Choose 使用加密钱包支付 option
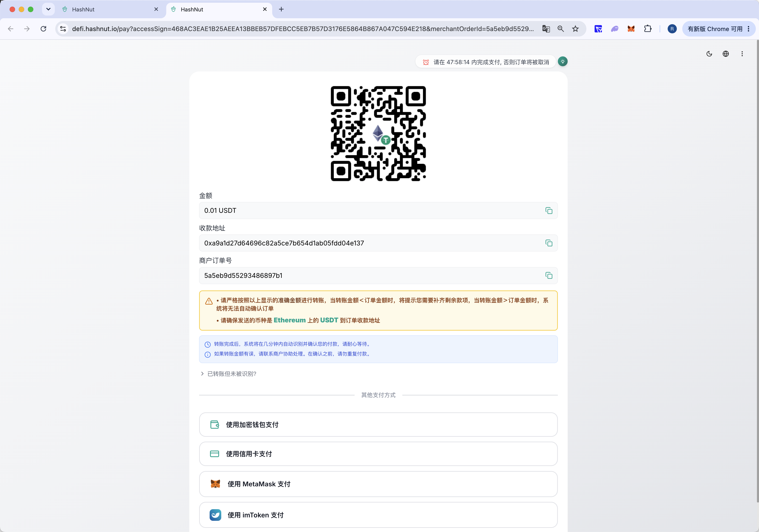Image resolution: width=759 pixels, height=532 pixels. [x=378, y=424]
